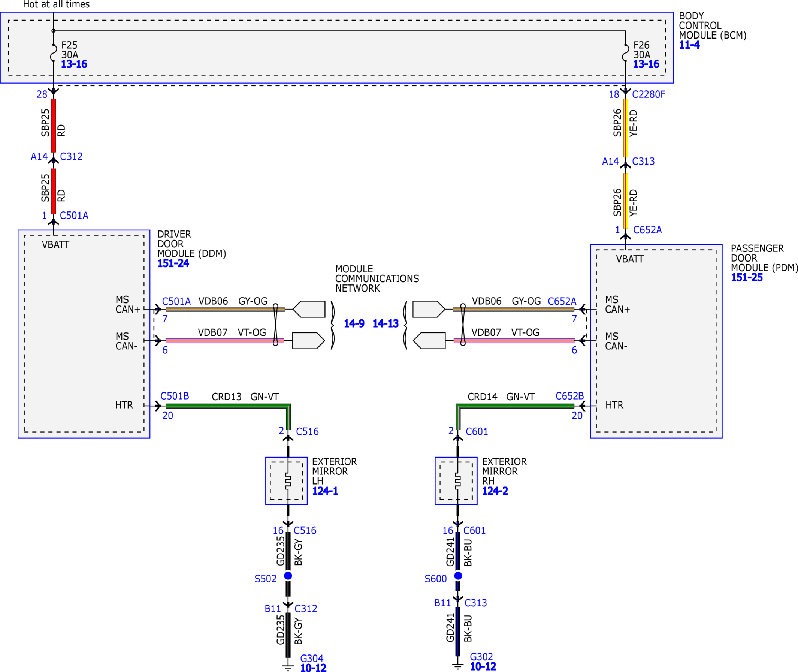Image resolution: width=798 pixels, height=672 pixels.
Task: Click the twisted-pair symbol on DDM CAN wires
Action: pos(276,325)
